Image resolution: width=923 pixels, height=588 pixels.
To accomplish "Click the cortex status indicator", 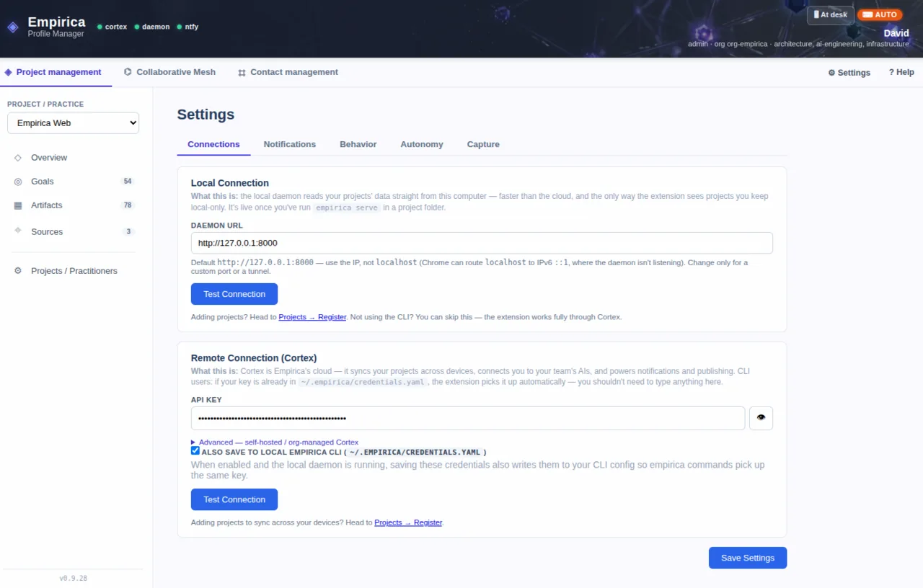I will [x=112, y=27].
